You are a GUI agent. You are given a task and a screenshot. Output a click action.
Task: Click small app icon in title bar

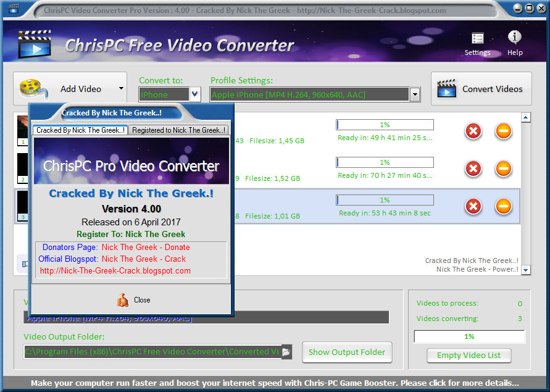(x=14, y=9)
